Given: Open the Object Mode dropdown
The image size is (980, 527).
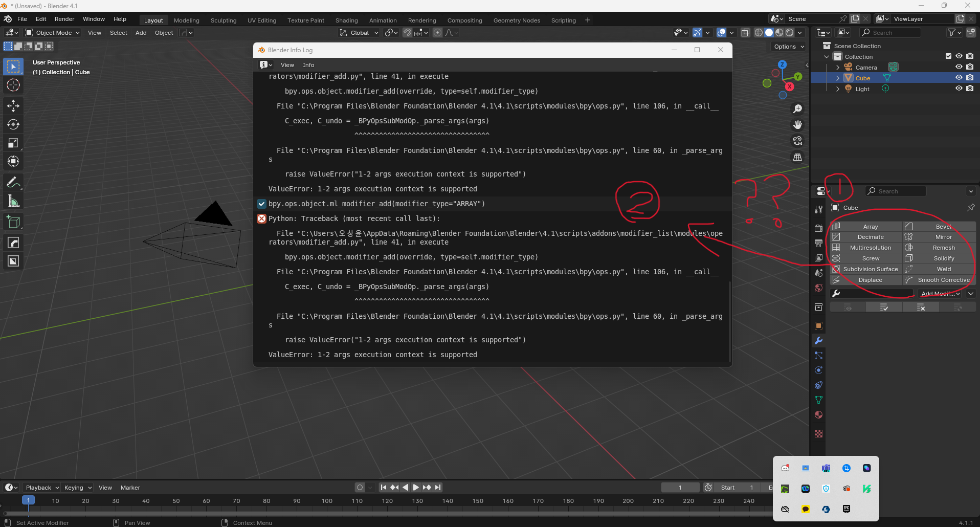Looking at the screenshot, I should pos(53,33).
